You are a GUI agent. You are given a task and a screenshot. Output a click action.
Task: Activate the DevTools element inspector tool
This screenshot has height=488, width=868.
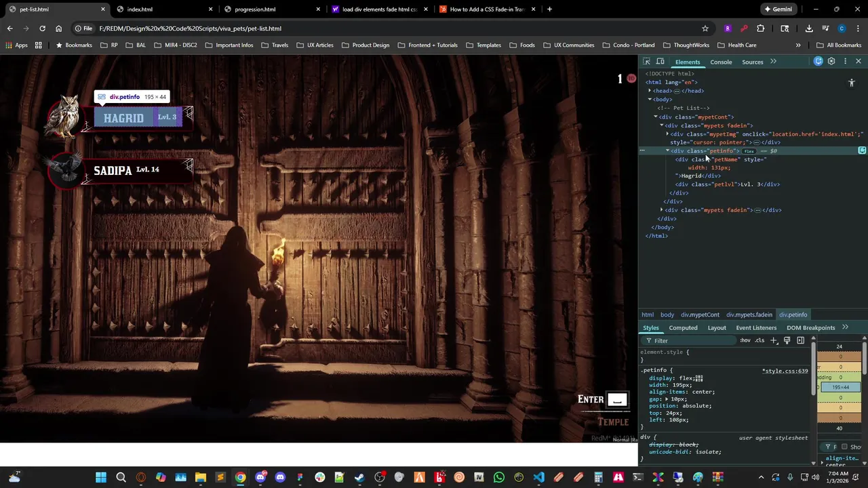[646, 62]
